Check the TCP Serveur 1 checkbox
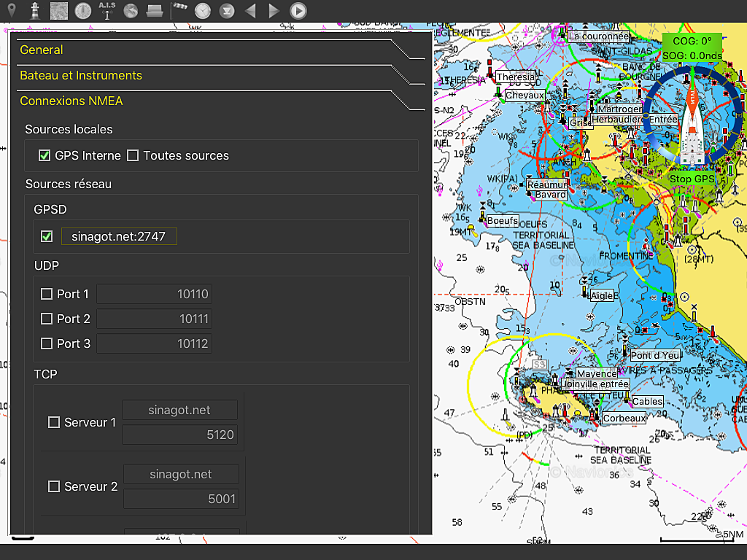 pyautogui.click(x=54, y=422)
